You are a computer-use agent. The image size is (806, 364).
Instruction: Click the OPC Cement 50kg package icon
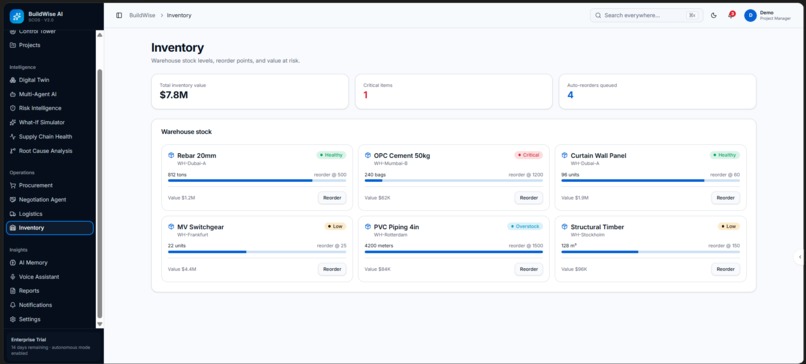[368, 155]
